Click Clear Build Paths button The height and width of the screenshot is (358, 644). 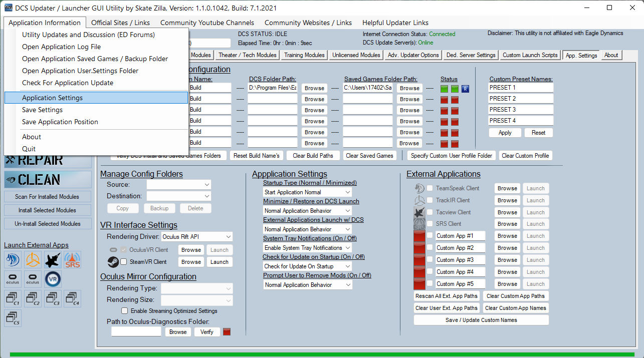(313, 156)
